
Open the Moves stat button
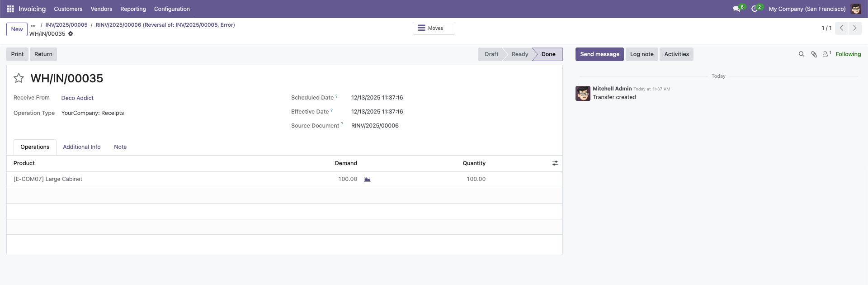click(434, 28)
